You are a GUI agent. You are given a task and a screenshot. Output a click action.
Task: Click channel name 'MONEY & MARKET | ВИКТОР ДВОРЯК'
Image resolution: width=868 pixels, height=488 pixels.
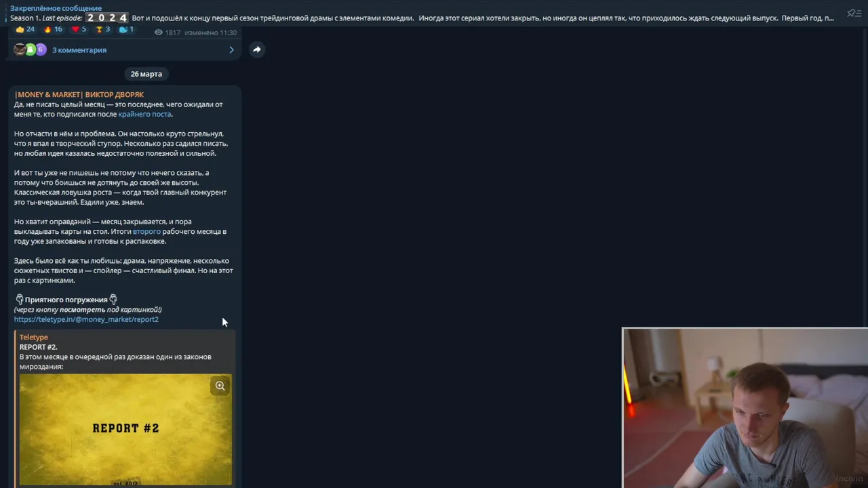[x=79, y=94]
